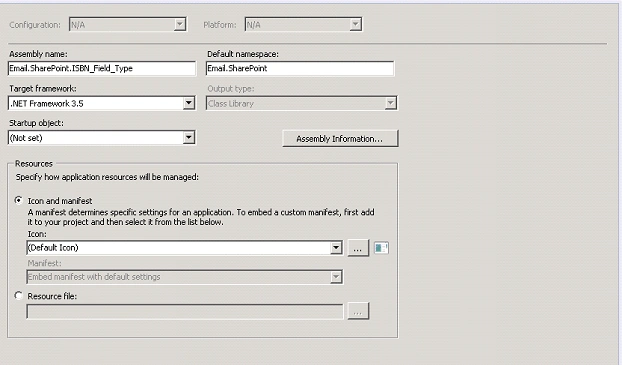Click the icon preview image beside the browse button
The image size is (622, 365).
point(381,248)
